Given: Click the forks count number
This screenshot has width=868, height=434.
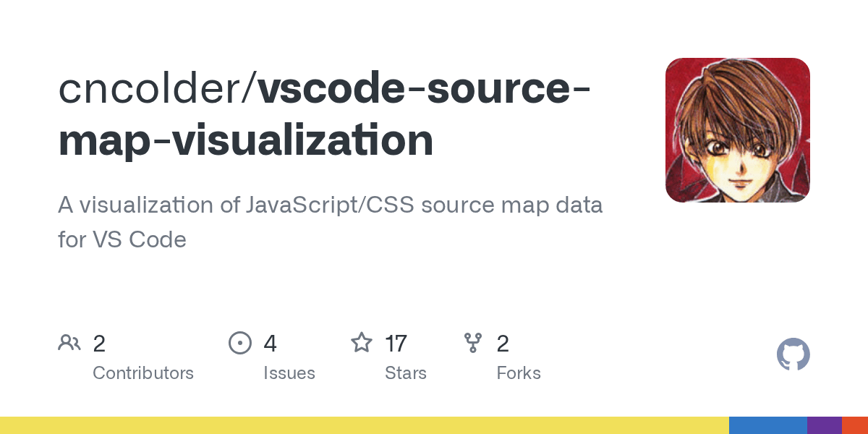Looking at the screenshot, I should point(503,344).
